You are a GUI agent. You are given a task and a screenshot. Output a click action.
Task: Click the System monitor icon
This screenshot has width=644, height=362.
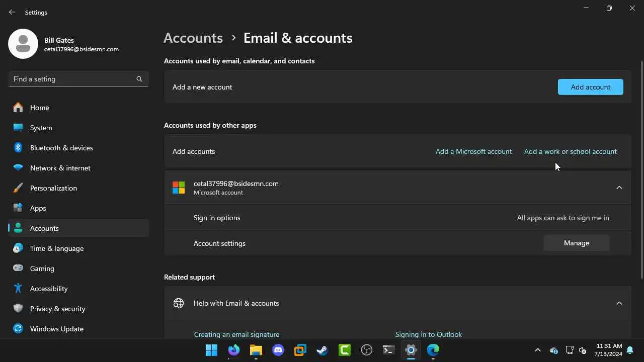(18, 128)
